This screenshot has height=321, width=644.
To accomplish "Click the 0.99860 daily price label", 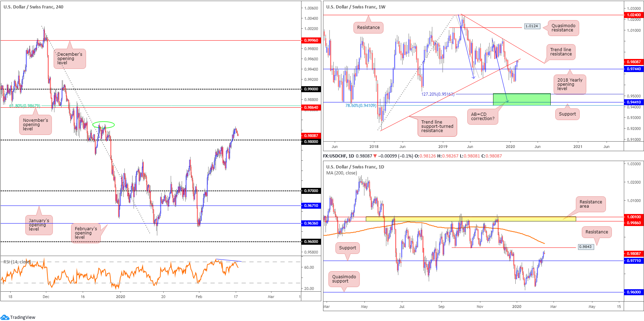I will tap(634, 223).
